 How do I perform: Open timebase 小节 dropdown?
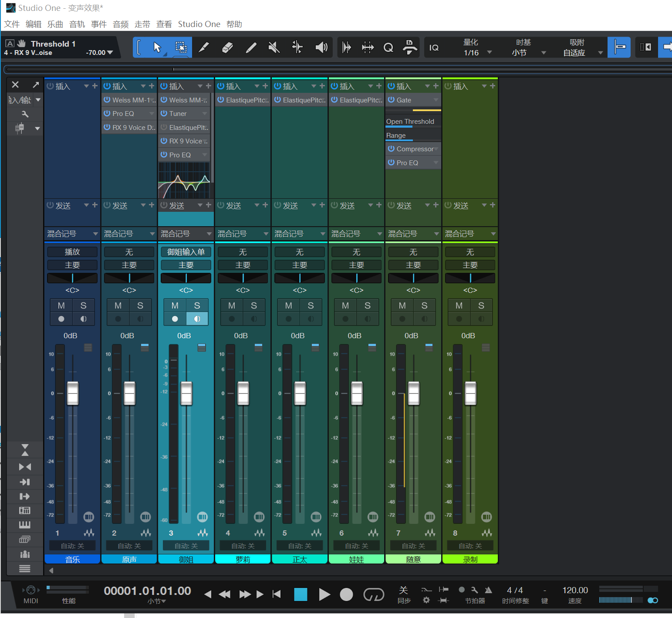[x=544, y=53]
